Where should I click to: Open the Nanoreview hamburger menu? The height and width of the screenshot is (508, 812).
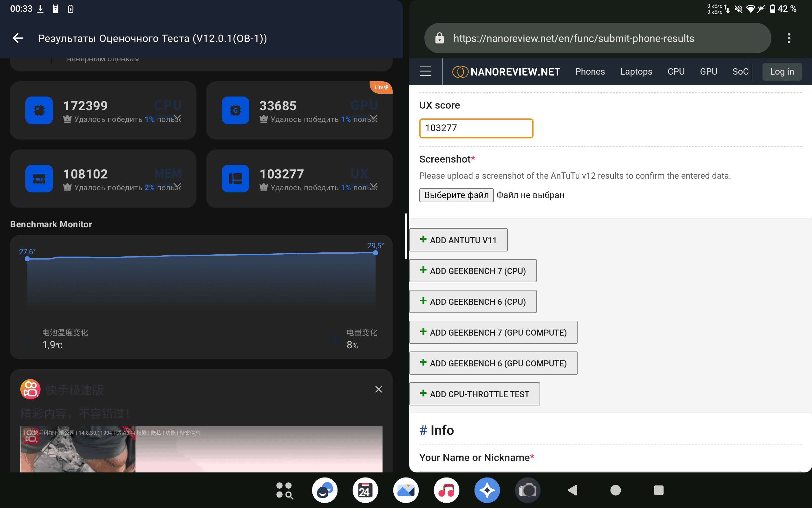pyautogui.click(x=425, y=71)
